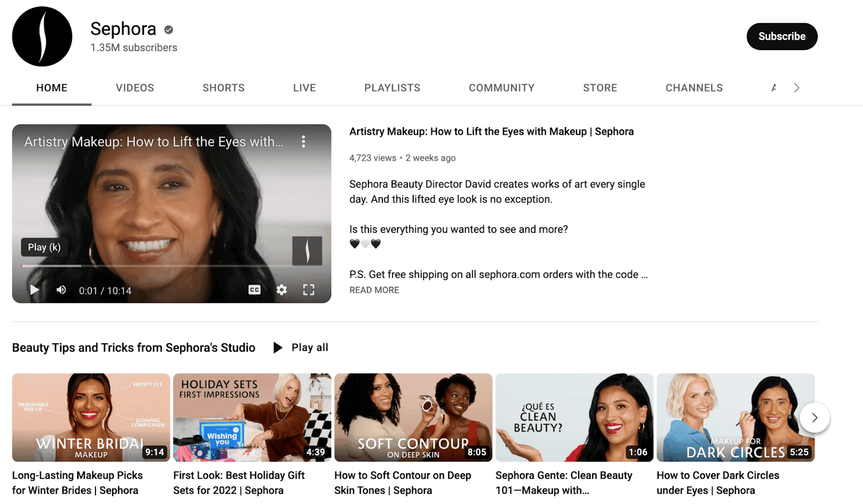This screenshot has height=504, width=863.
Task: Mute the video audio
Action: coord(61,290)
